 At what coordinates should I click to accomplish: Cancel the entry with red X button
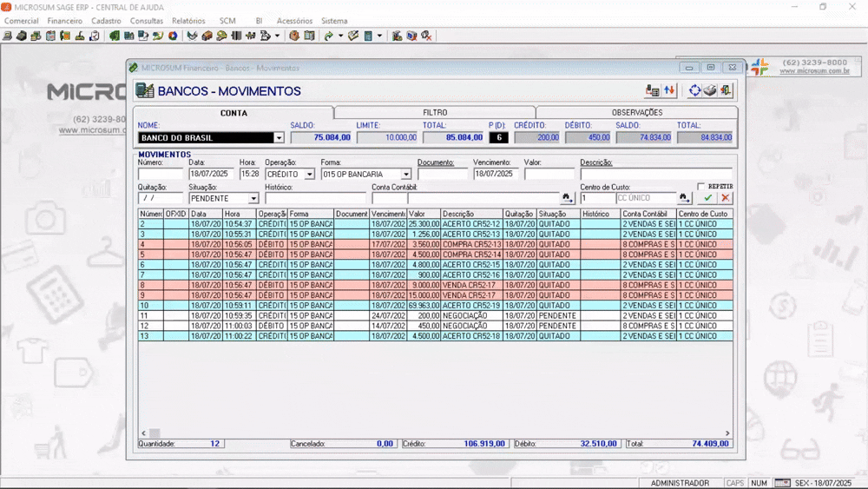(725, 198)
